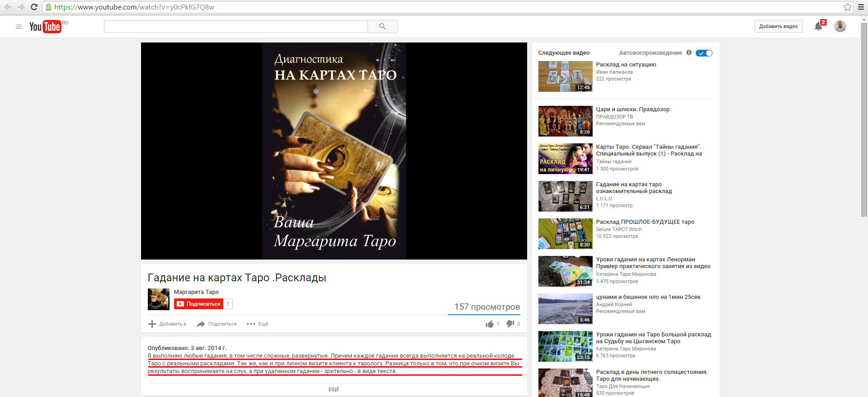Screen dimensions: 868x397
Task: Open thumbnail with 5:46 duration
Action: point(565,309)
